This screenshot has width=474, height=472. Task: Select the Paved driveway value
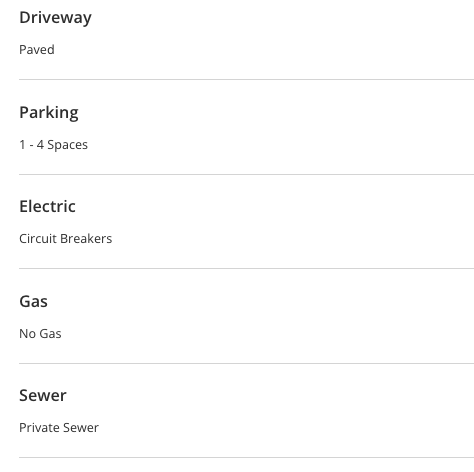(37, 50)
